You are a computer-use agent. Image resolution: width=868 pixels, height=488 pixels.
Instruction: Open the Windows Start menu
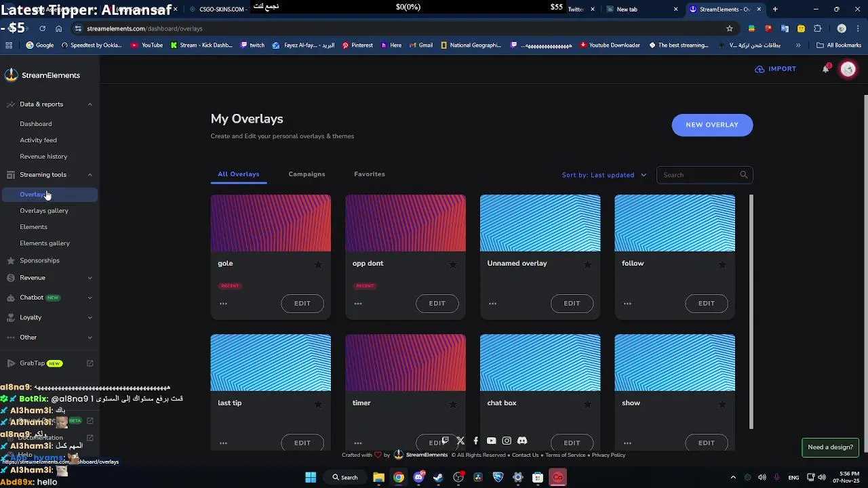(311, 477)
